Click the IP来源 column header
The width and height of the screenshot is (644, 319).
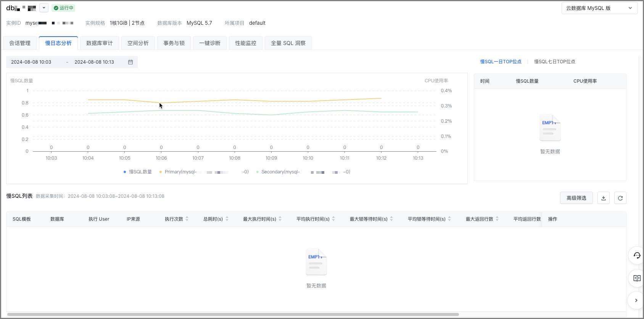[133, 219]
